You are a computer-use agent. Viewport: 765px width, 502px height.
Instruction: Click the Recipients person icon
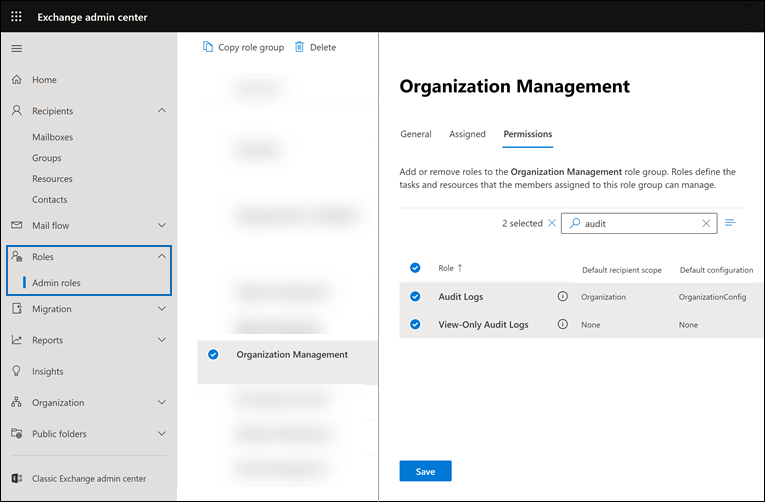pyautogui.click(x=17, y=111)
